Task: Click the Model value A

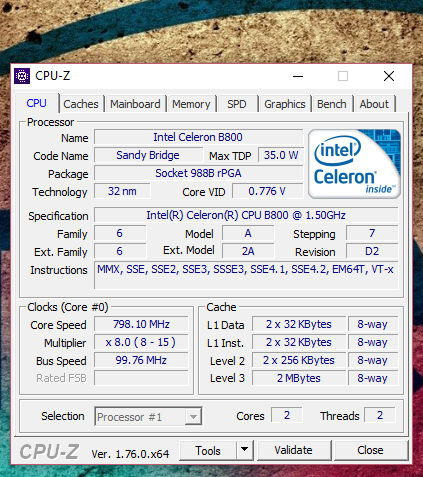Action: tap(248, 233)
